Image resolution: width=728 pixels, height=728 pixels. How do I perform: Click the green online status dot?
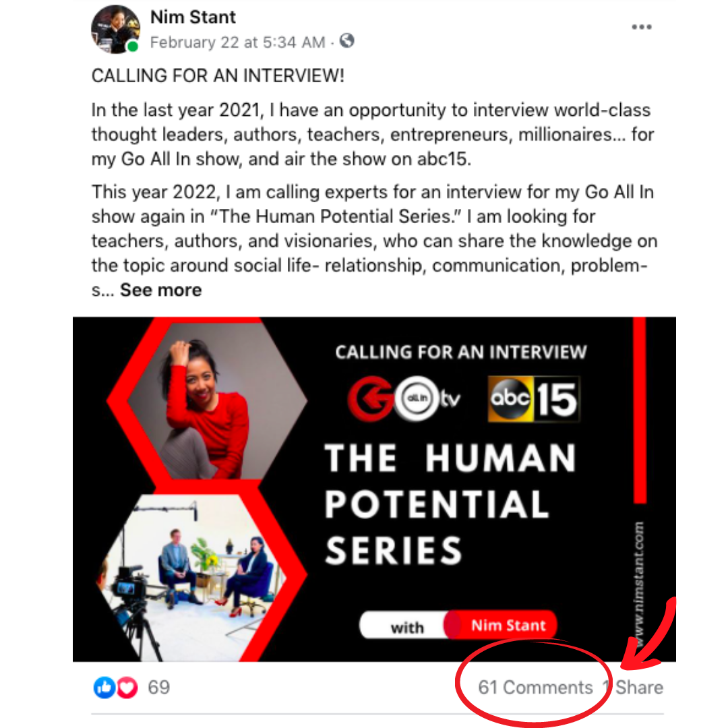pyautogui.click(x=132, y=47)
